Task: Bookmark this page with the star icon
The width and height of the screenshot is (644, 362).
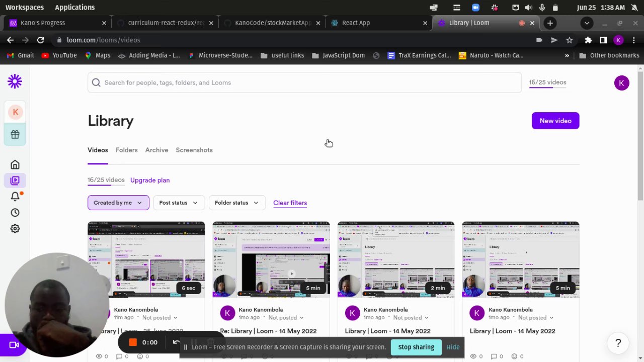Action: tap(570, 40)
